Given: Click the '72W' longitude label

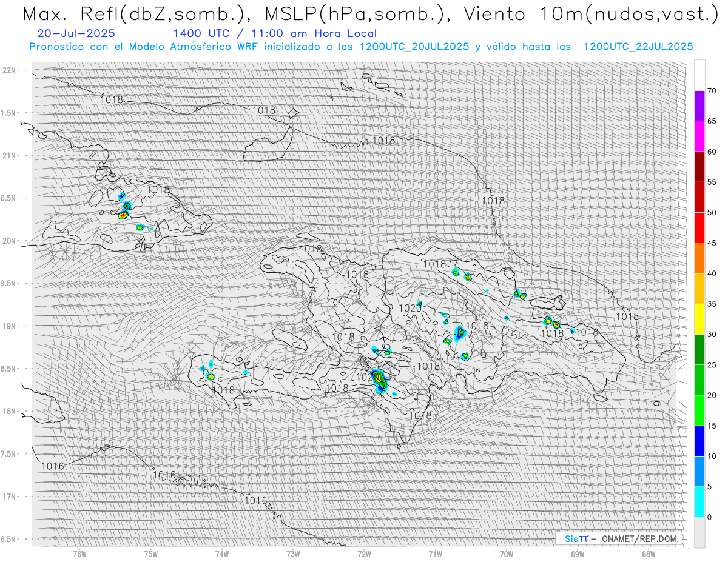Looking at the screenshot, I should tap(364, 554).
